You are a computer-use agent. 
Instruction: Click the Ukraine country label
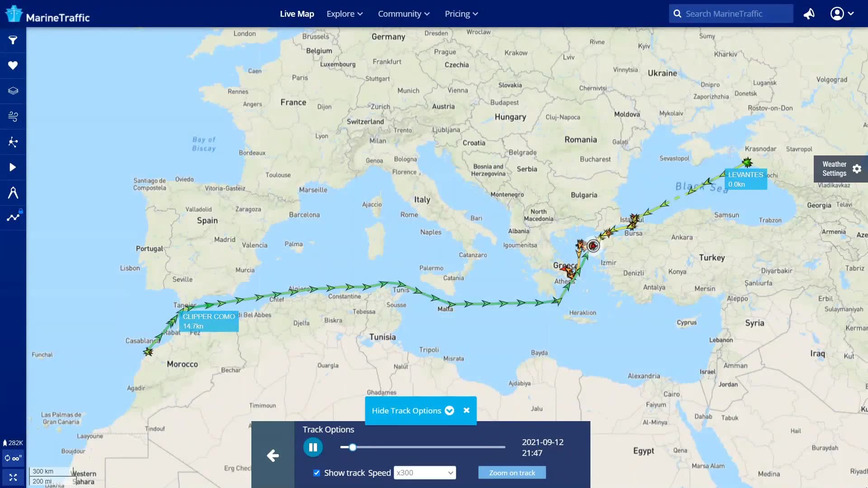662,73
